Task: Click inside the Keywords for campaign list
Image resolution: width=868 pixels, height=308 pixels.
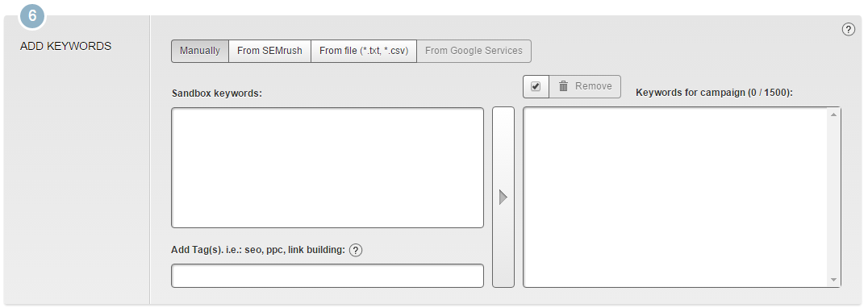Action: click(x=675, y=198)
